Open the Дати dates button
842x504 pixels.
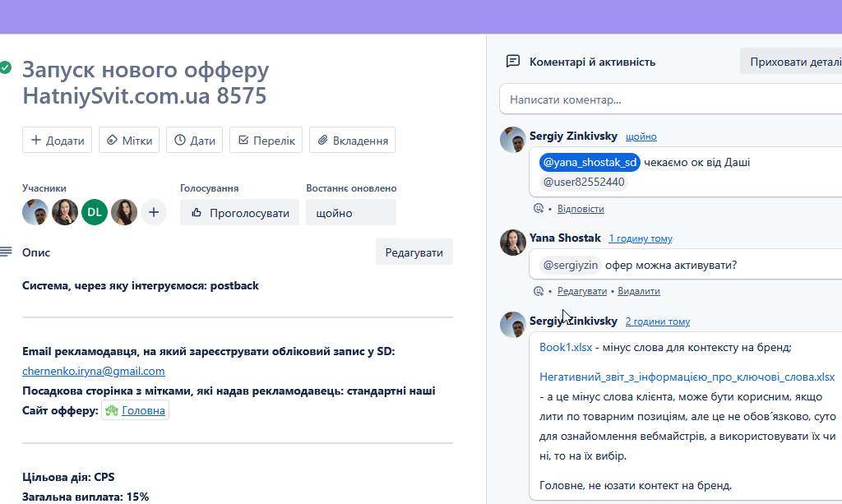[194, 140]
